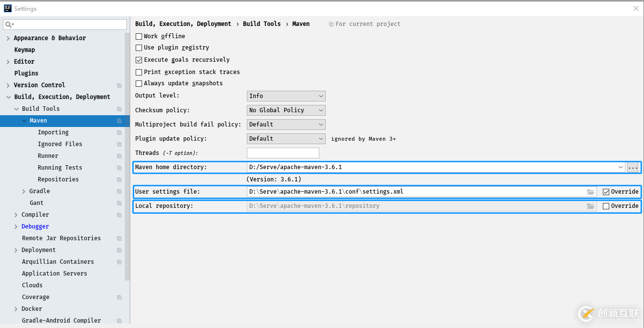Screen dimensions: 644x328
Task: Click the project-level icon next to Version Control
Action: pos(119,85)
